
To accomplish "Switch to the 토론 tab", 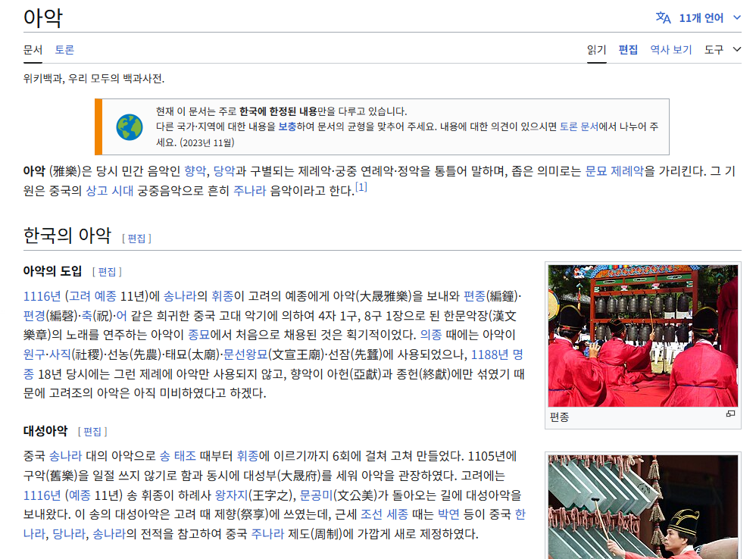I will [x=64, y=50].
